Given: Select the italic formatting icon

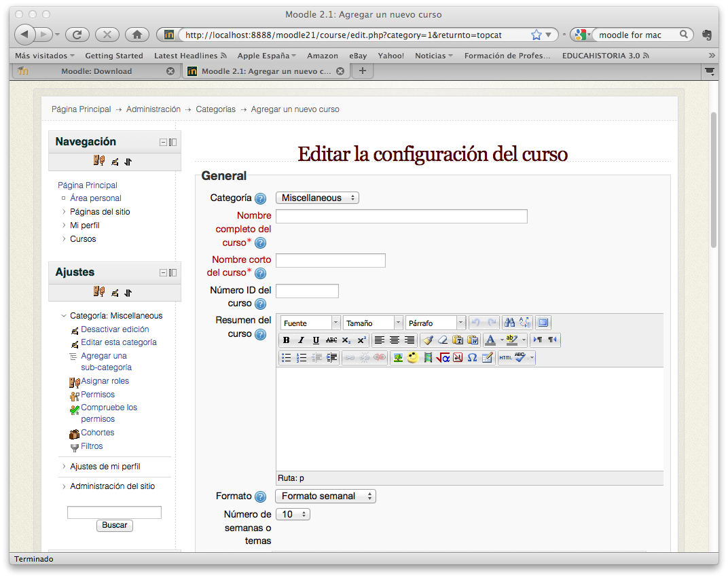Looking at the screenshot, I should tap(302, 340).
